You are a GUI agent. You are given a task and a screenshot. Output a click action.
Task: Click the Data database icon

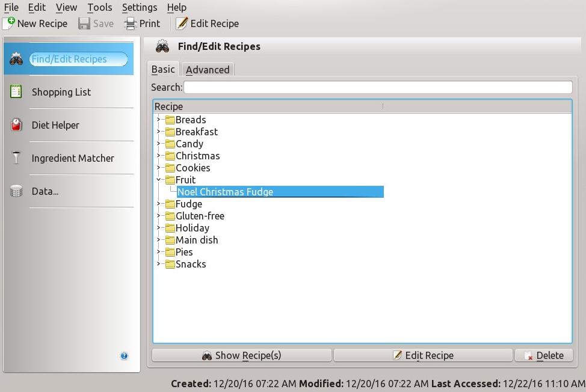click(x=16, y=191)
